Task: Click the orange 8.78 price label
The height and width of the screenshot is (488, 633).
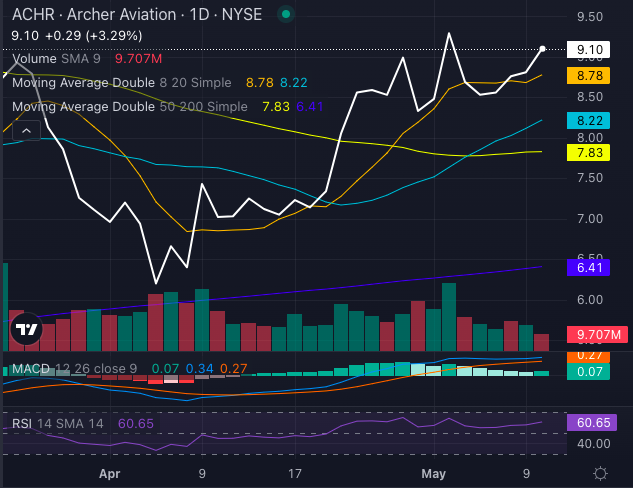Action: (x=588, y=75)
